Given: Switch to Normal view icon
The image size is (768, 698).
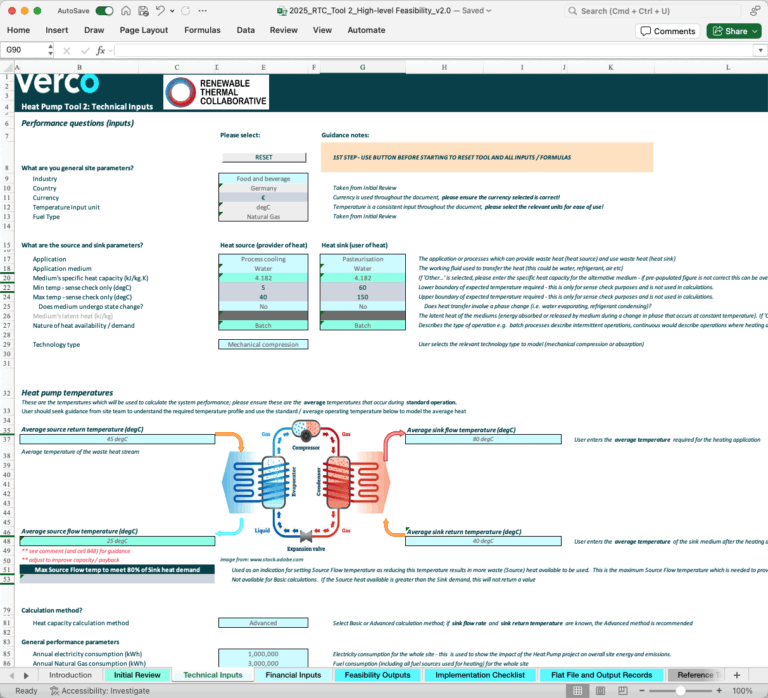Looking at the screenshot, I should pyautogui.click(x=578, y=691).
